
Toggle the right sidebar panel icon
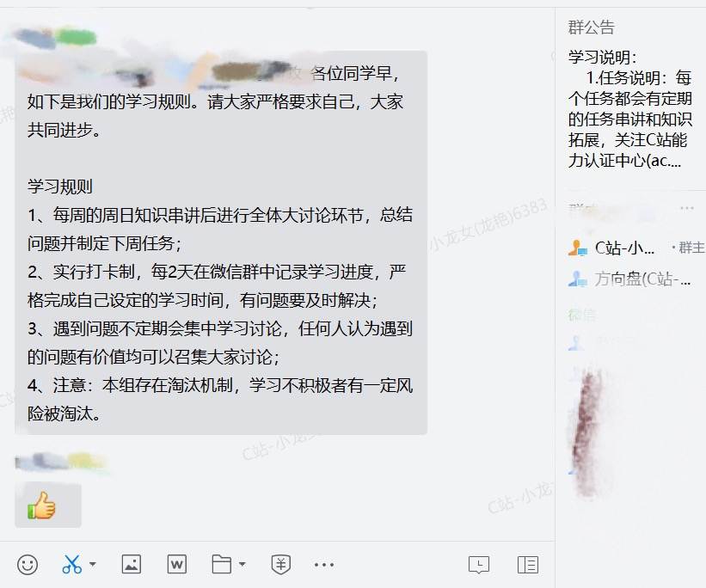click(528, 565)
